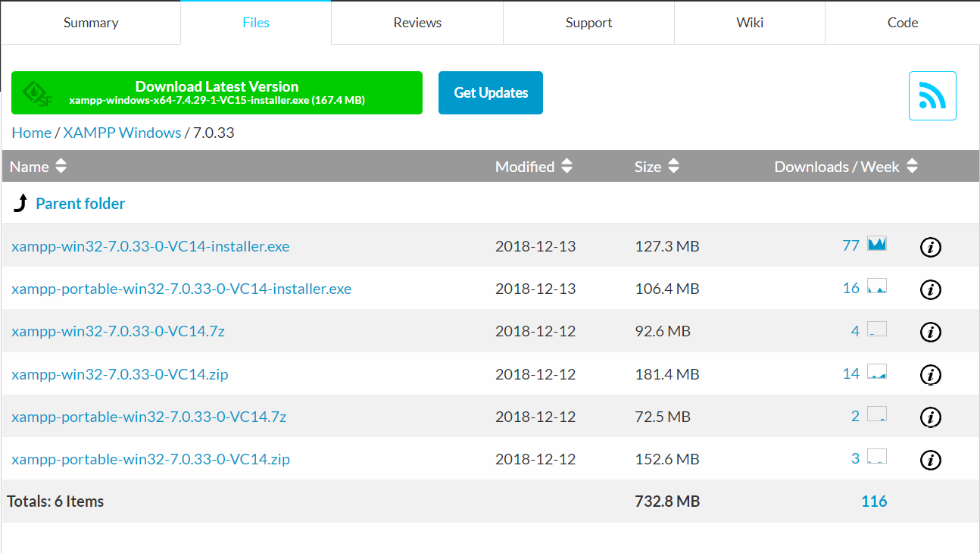
Task: Select the 92.6 MB size value
Action: tap(663, 331)
